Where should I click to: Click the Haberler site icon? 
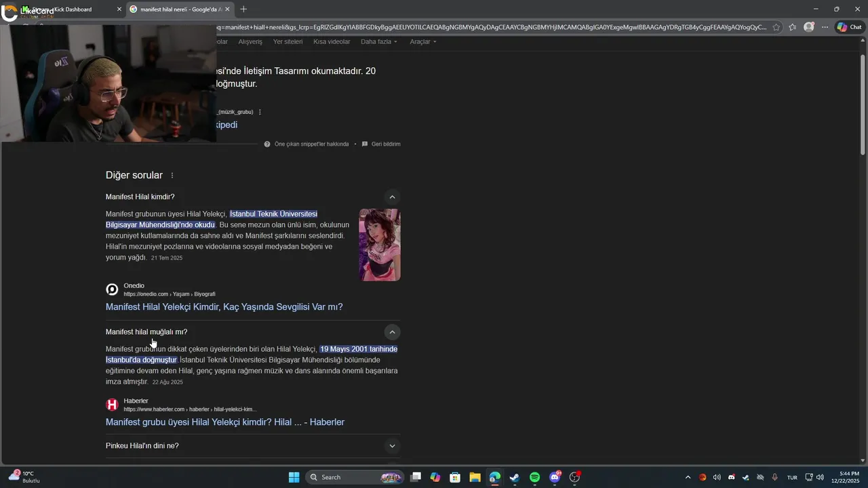[112, 405]
